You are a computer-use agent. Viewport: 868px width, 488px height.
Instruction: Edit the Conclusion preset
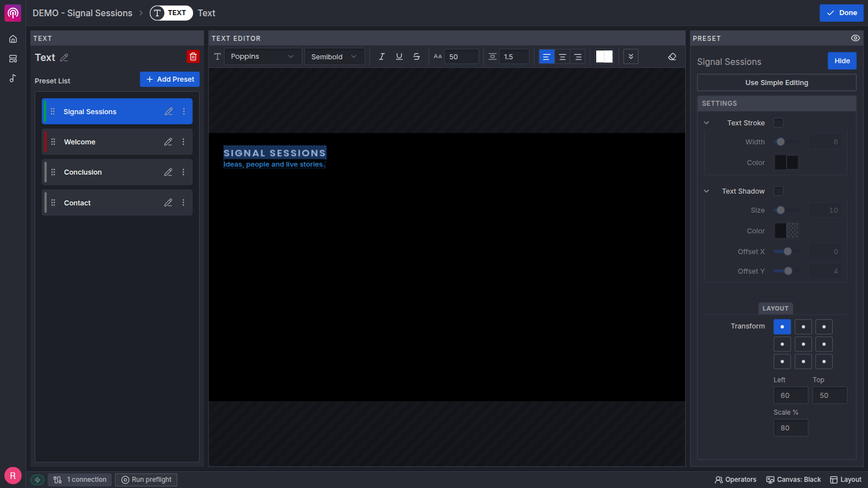[x=168, y=172]
